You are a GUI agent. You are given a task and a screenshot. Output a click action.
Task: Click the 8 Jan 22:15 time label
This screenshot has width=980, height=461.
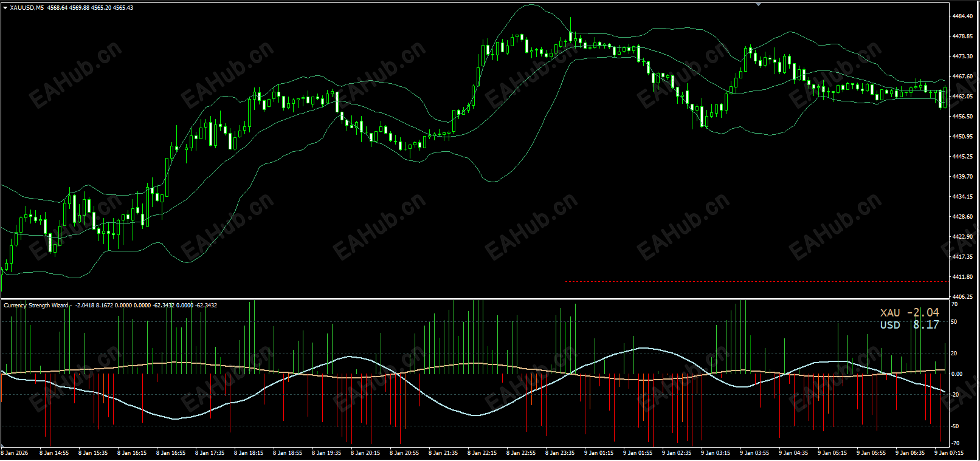point(482,453)
